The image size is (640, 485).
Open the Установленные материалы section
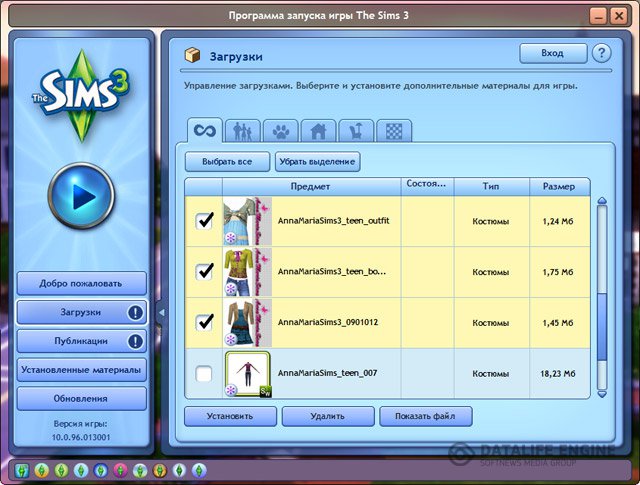point(81,370)
